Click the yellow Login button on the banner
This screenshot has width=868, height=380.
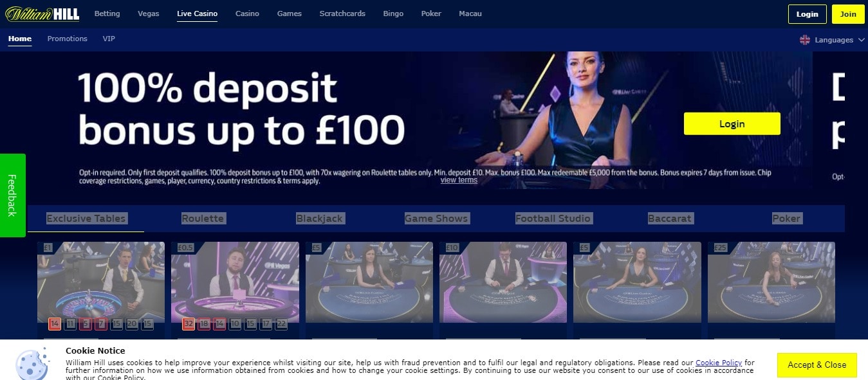point(732,124)
